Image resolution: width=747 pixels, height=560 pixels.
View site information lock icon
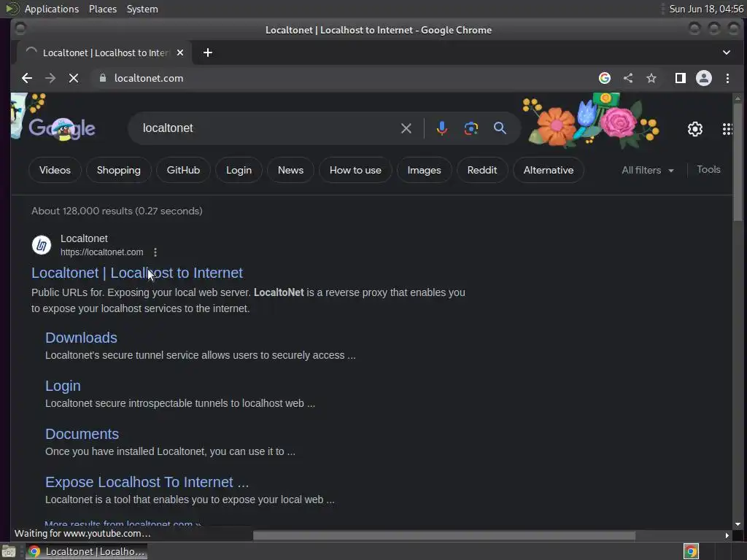tap(102, 78)
